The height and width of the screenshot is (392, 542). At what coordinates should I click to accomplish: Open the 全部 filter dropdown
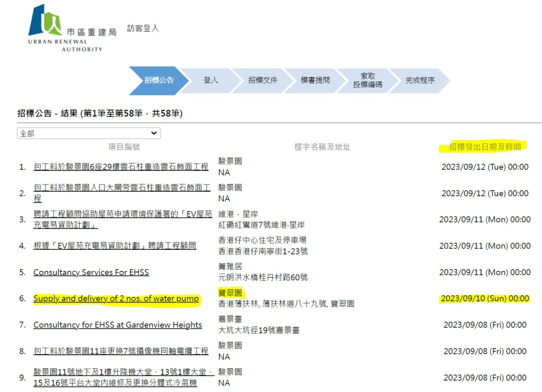click(x=89, y=133)
